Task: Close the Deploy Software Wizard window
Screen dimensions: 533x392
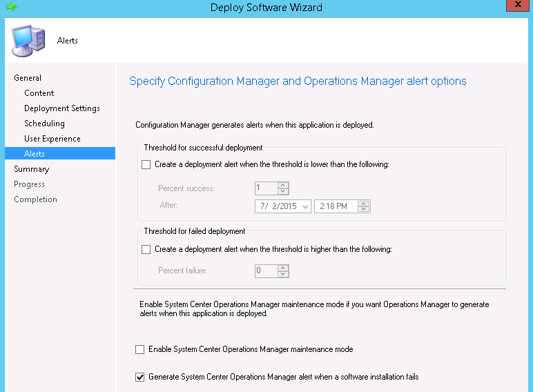Action: pos(518,6)
